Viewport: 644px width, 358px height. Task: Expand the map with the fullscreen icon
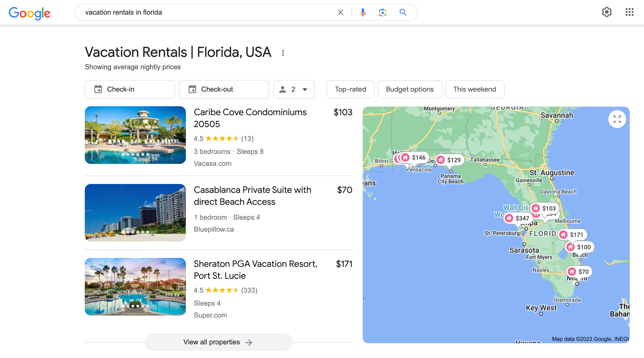point(617,119)
